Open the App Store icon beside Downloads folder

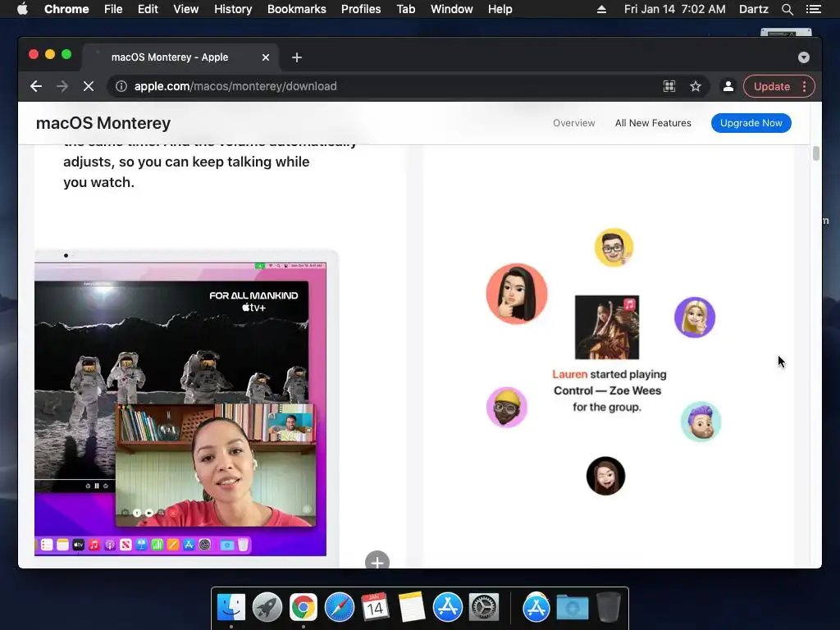click(536, 607)
